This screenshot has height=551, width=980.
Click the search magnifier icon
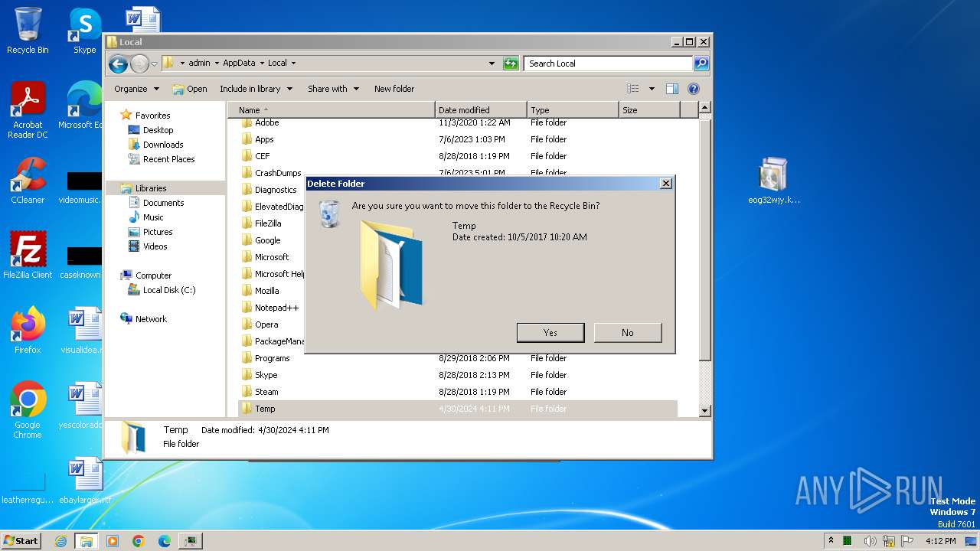701,64
